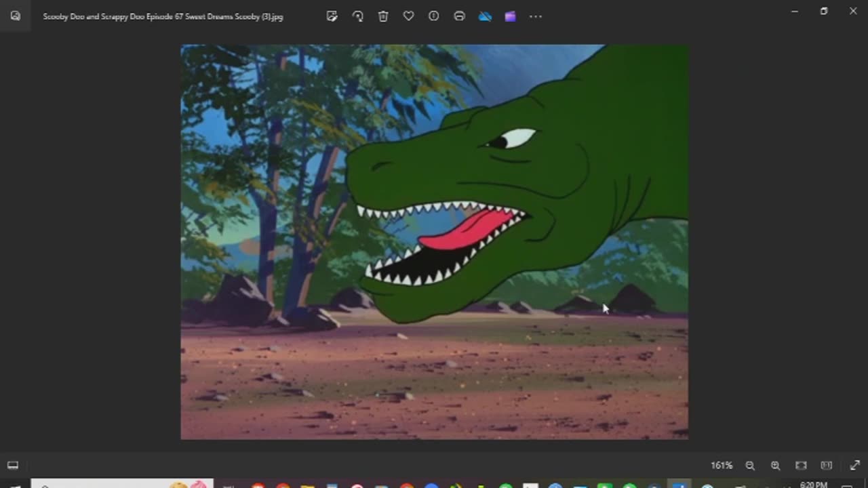Delete the photo using the trash icon

click(383, 16)
